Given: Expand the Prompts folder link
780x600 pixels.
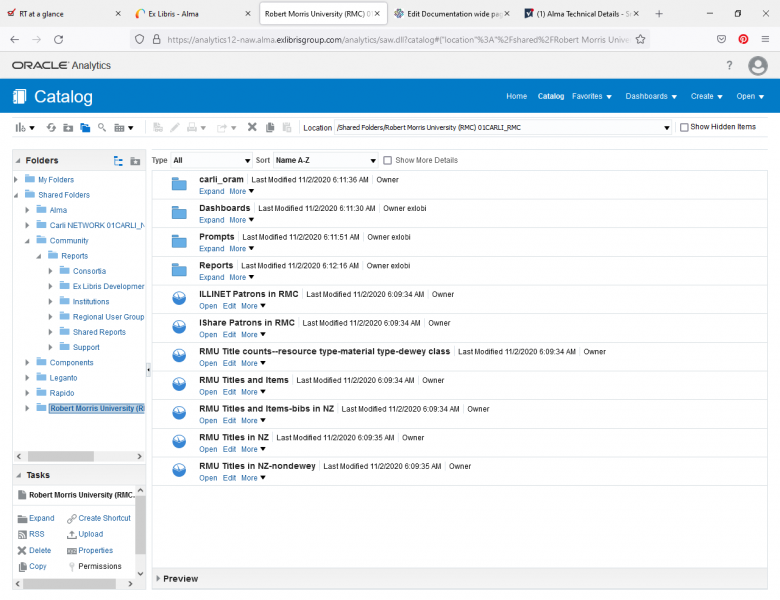Looking at the screenshot, I should (x=211, y=249).
